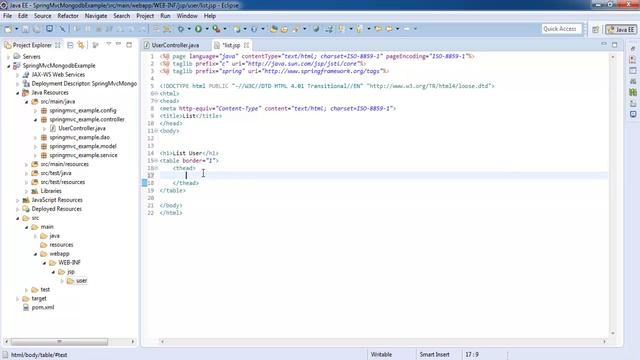
Task: Maximize the editor area
Action: click(614, 44)
